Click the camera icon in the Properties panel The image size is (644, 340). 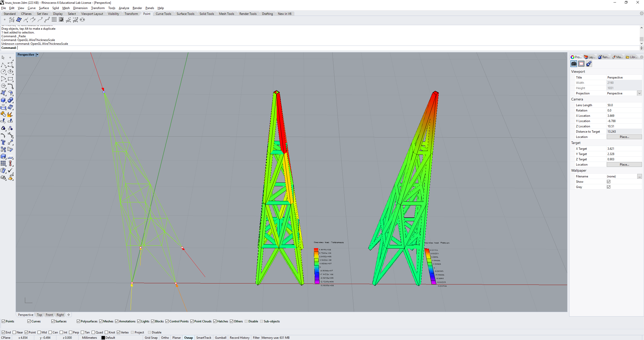[574, 64]
